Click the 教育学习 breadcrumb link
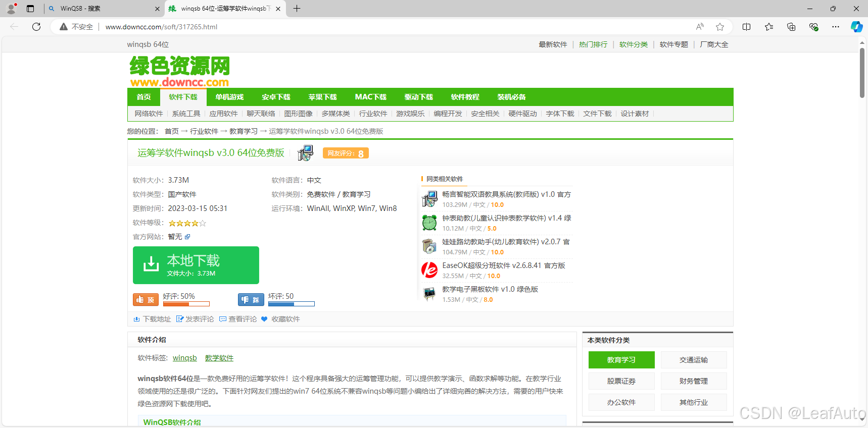Image resolution: width=868 pixels, height=428 pixels. (244, 131)
